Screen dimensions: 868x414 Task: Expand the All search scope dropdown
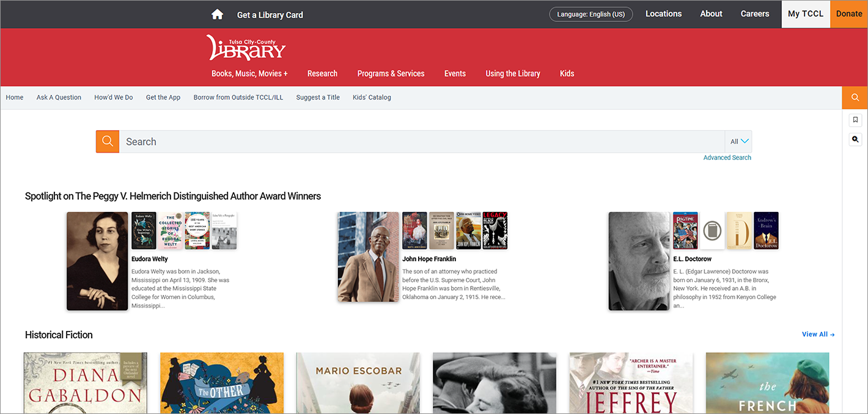click(739, 142)
